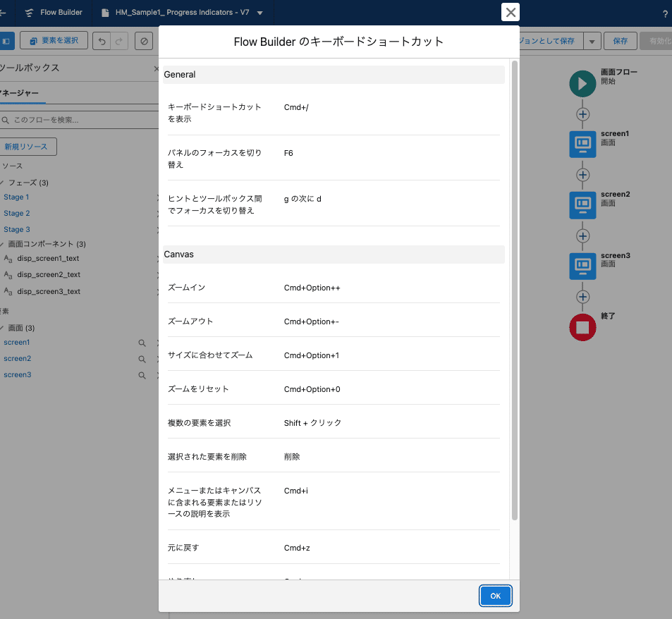This screenshot has width=672, height=619.
Task: Click the undo arrow icon
Action: click(102, 41)
